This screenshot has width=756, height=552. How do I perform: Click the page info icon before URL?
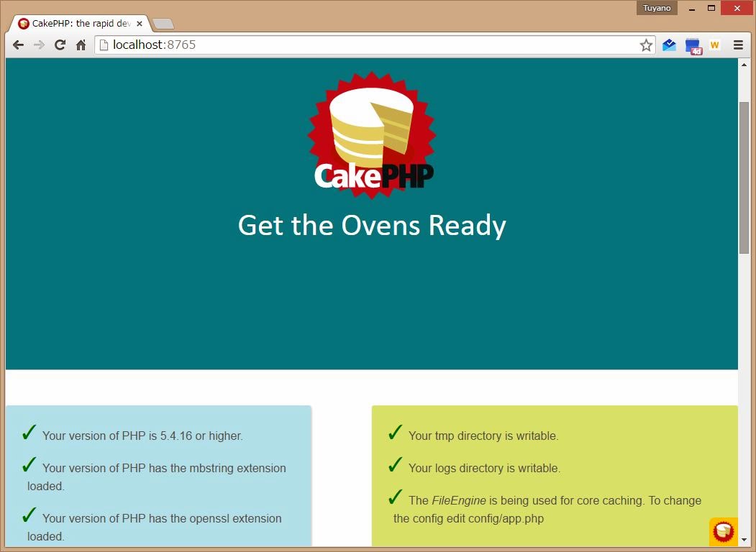click(x=104, y=45)
